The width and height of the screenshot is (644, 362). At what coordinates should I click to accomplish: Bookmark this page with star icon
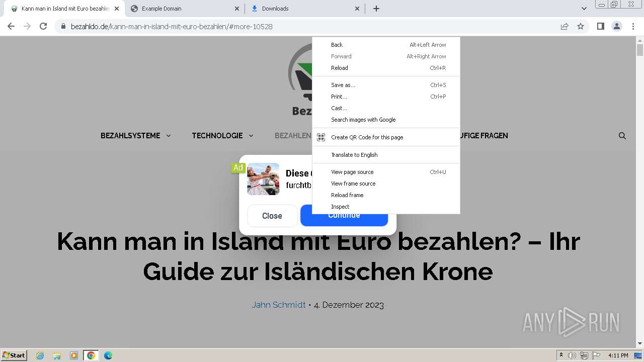click(x=581, y=26)
